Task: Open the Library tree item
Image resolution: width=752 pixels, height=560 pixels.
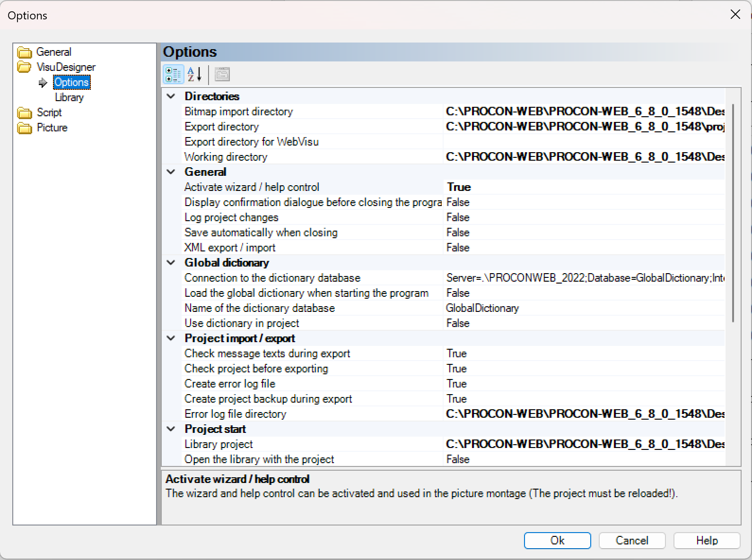Action: 69,97
